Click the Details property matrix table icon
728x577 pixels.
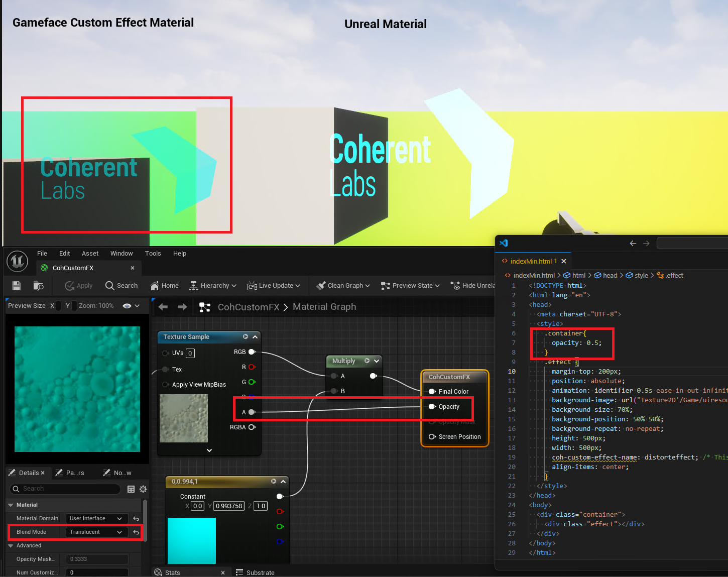[131, 489]
